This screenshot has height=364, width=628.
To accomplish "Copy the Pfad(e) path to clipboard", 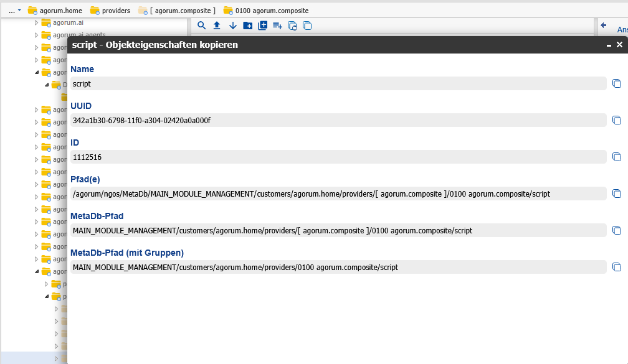I will click(x=617, y=194).
